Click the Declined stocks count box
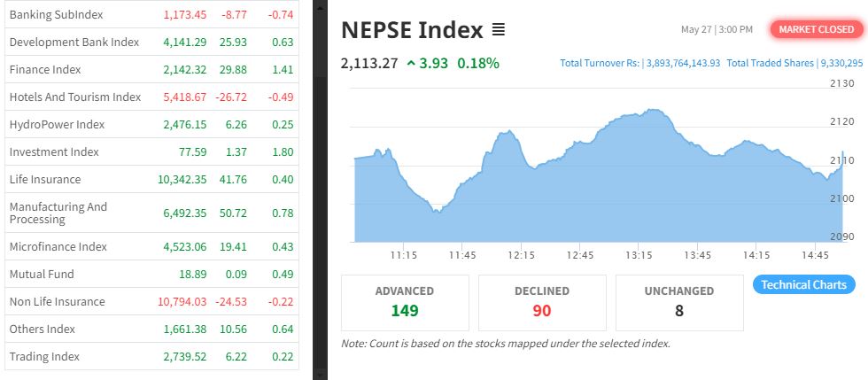 (542, 302)
